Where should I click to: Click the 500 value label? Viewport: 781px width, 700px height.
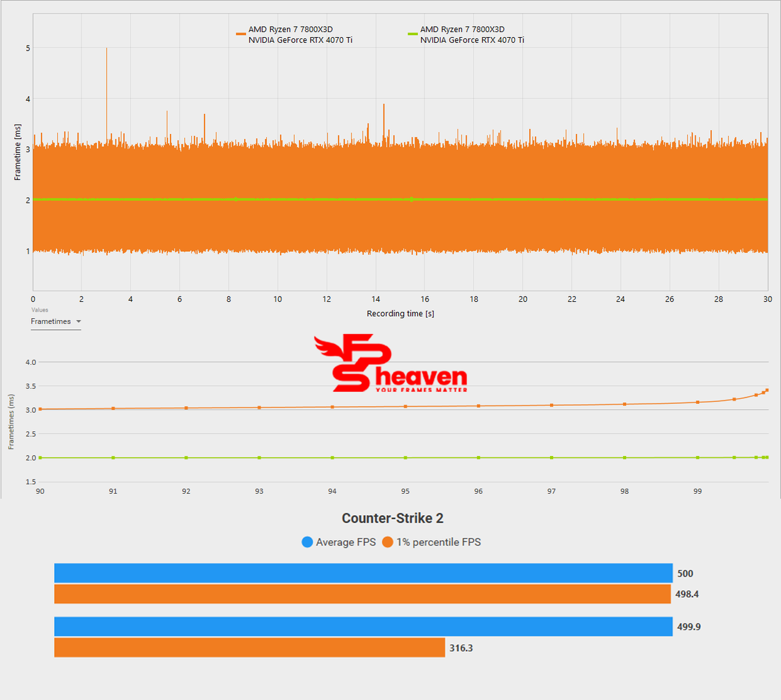(x=685, y=574)
